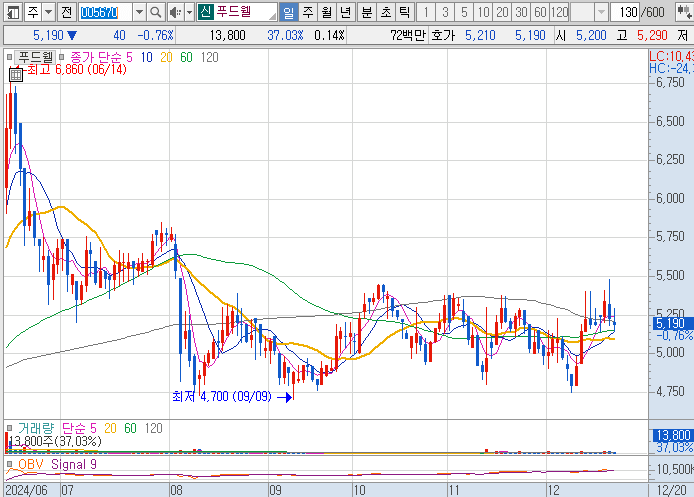694x497 pixels.
Task: Select the 1 interval button
Action: pyautogui.click(x=426, y=12)
